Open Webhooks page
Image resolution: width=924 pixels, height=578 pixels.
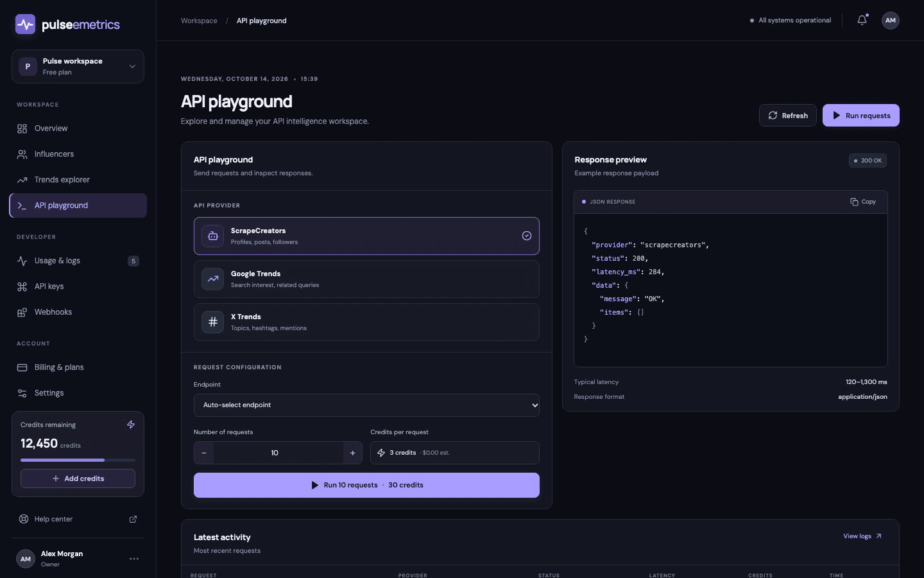pos(78,312)
